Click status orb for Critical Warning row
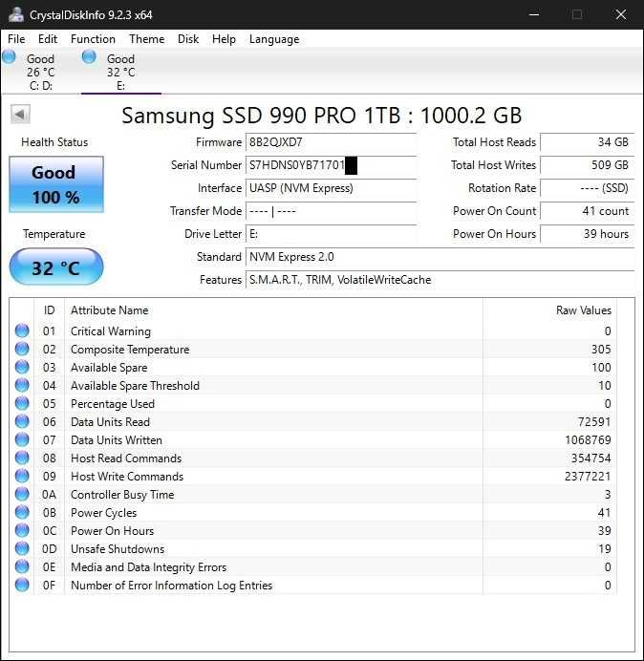The image size is (644, 661). (22, 330)
